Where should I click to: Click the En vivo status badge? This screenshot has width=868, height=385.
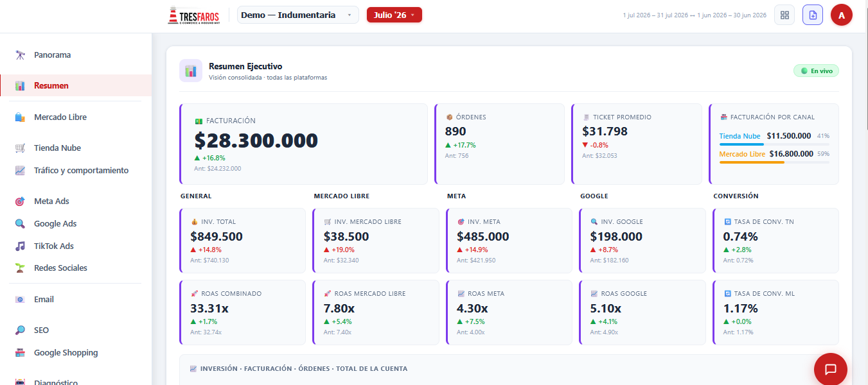[816, 71]
